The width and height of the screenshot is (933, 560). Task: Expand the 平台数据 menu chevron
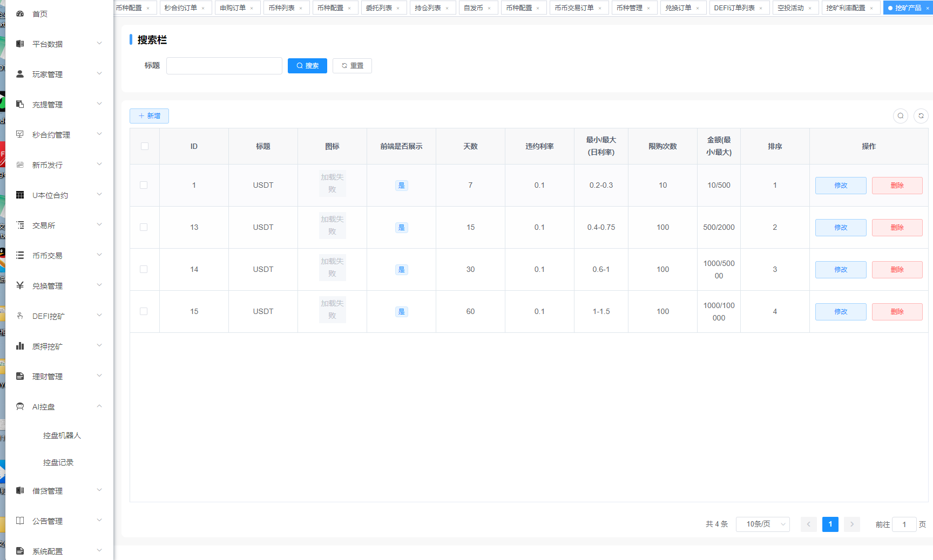pyautogui.click(x=99, y=43)
